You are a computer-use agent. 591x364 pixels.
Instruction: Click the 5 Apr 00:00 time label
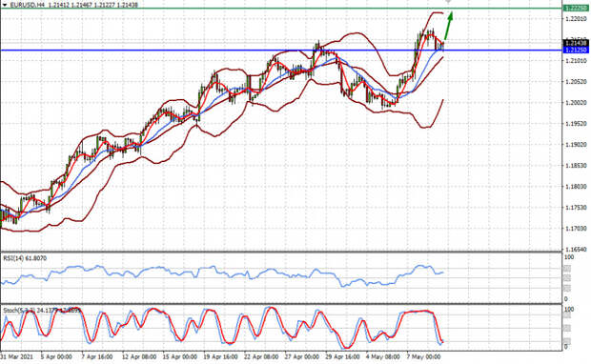coord(56,356)
